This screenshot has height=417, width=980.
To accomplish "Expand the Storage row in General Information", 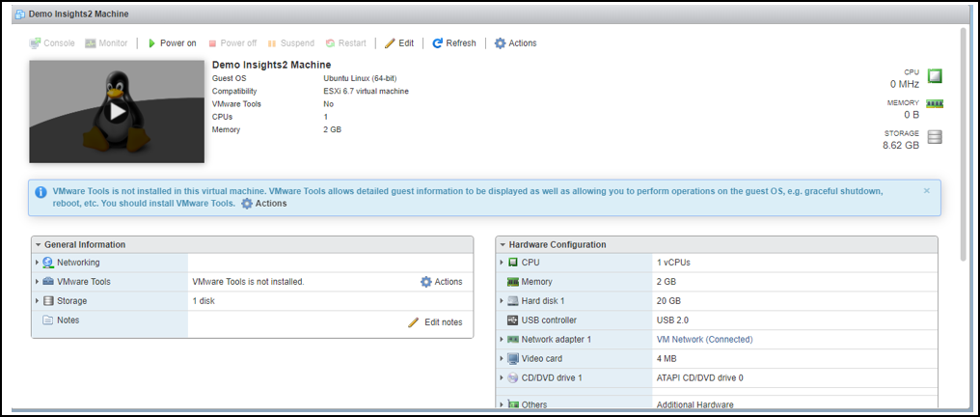I will pyautogui.click(x=37, y=301).
